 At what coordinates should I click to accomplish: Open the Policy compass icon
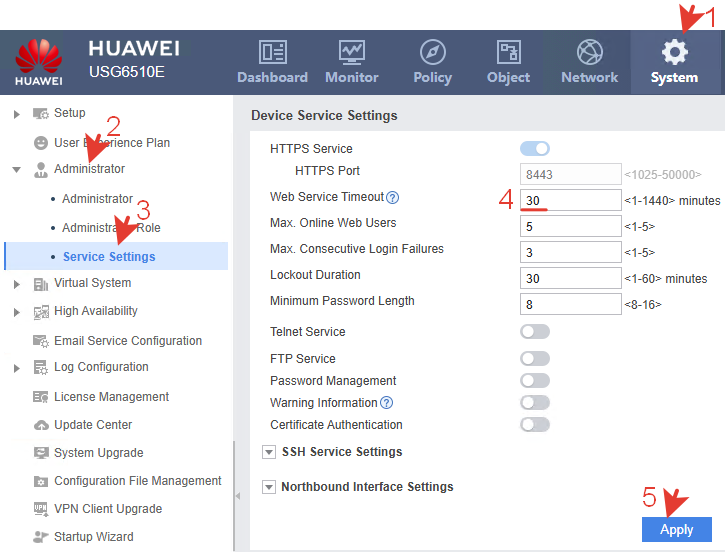coord(432,52)
